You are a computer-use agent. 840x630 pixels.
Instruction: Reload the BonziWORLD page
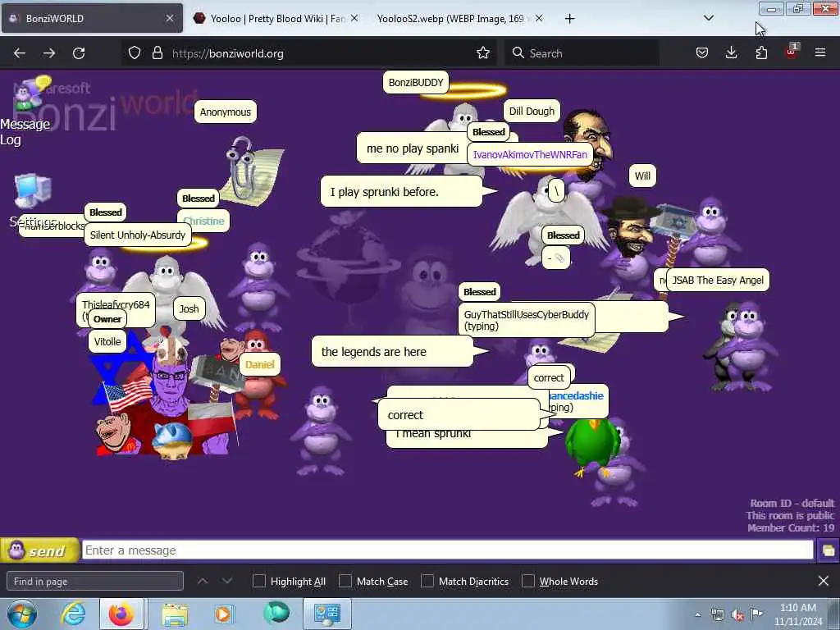click(79, 53)
